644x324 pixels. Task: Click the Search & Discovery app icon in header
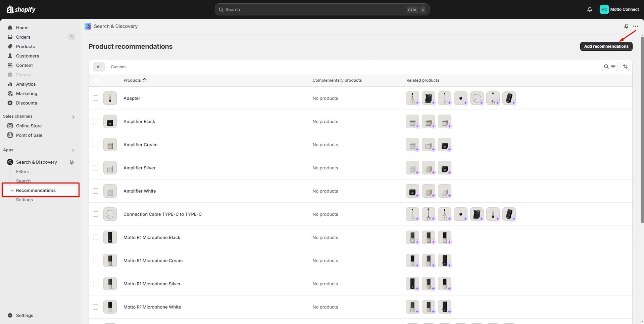(88, 26)
